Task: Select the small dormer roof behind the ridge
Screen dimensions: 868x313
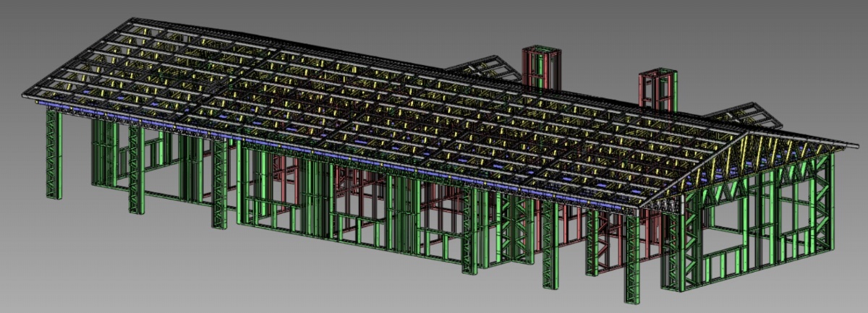Action: click(483, 69)
